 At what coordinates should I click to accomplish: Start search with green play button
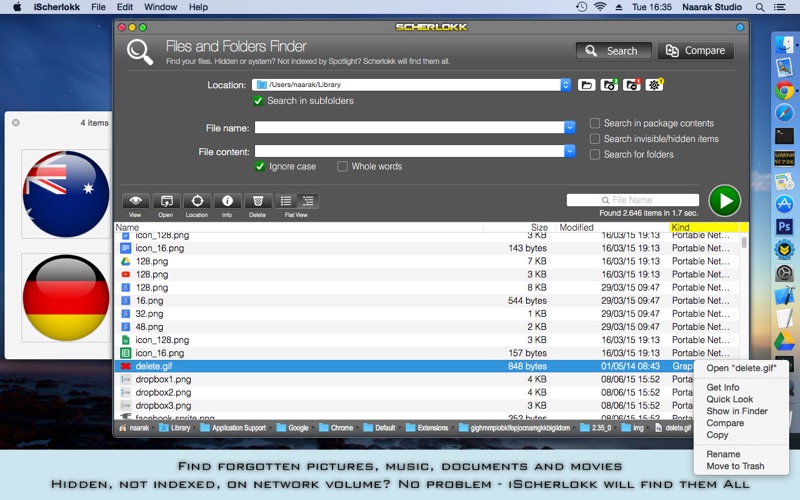point(724,201)
